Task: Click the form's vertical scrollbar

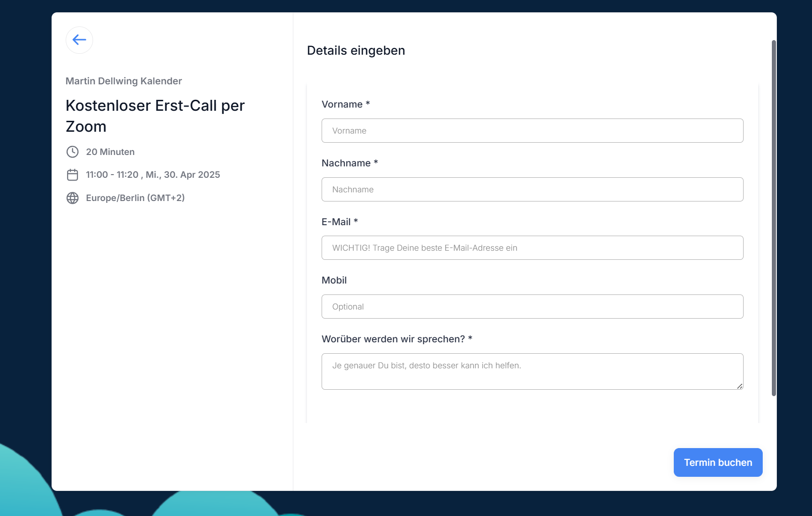Action: (x=774, y=218)
